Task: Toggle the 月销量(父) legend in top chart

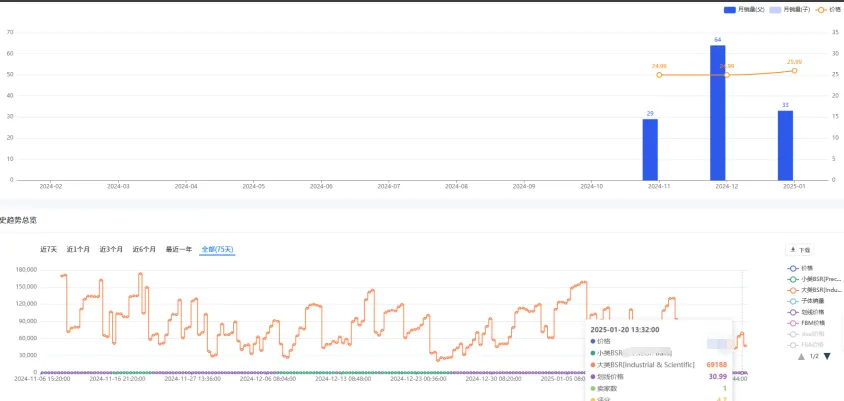Action: click(744, 10)
